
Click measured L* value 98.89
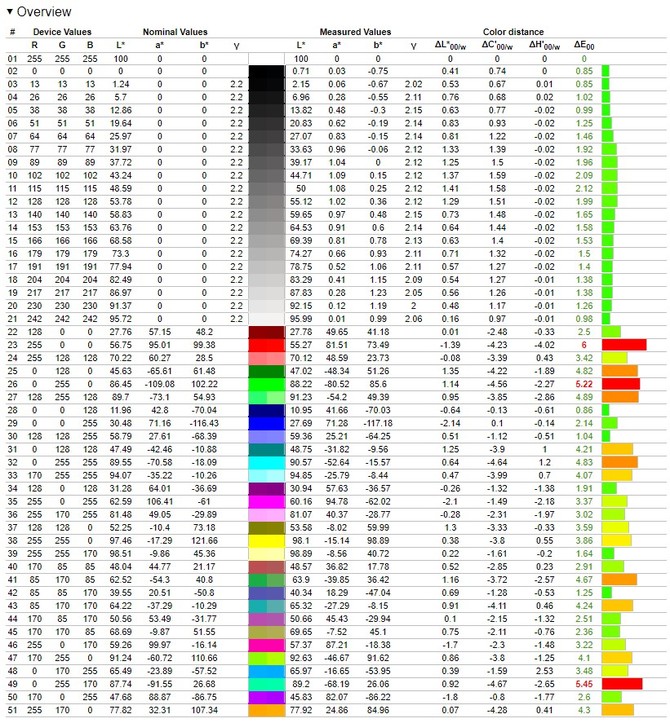point(301,554)
